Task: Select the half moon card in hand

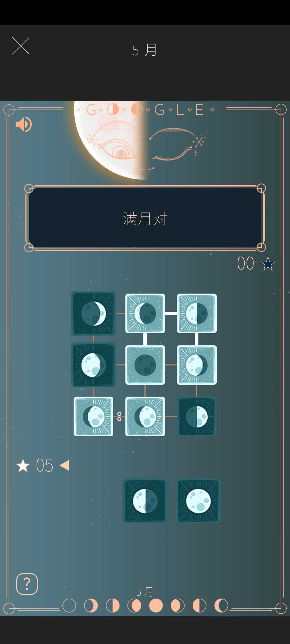Action: [x=145, y=501]
